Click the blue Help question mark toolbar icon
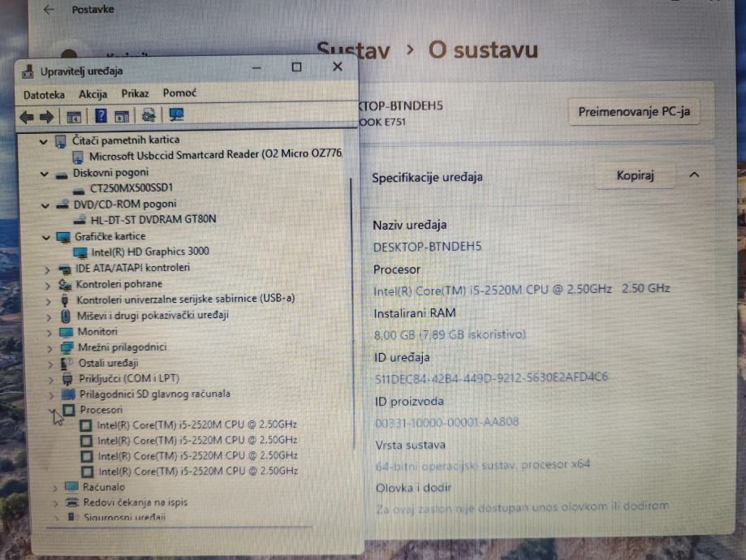 (x=101, y=115)
